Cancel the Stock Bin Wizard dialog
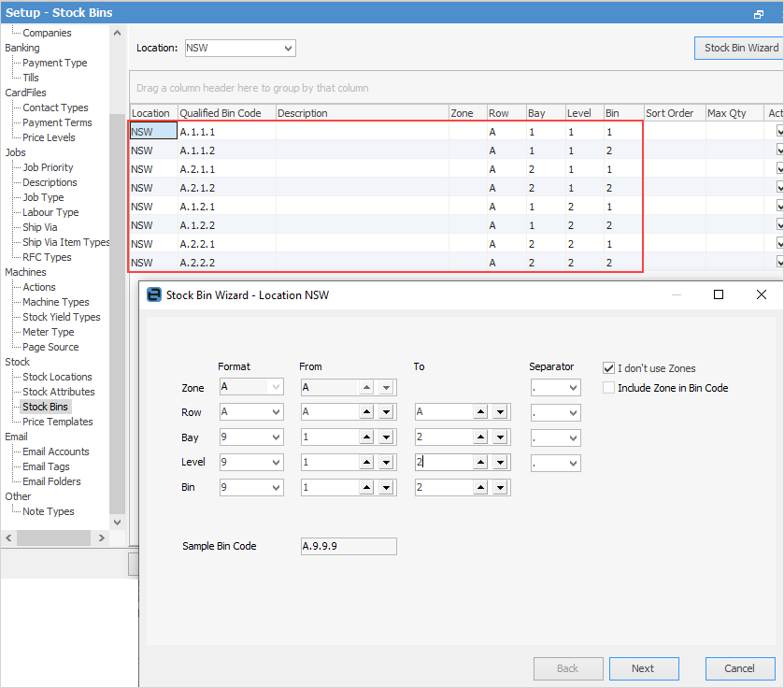Screen dimensions: 784x688 pos(739,668)
